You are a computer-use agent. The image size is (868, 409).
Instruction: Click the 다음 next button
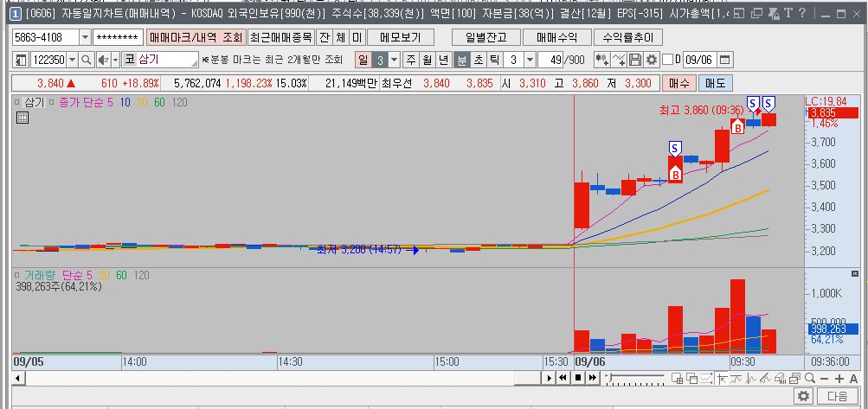pyautogui.click(x=838, y=396)
